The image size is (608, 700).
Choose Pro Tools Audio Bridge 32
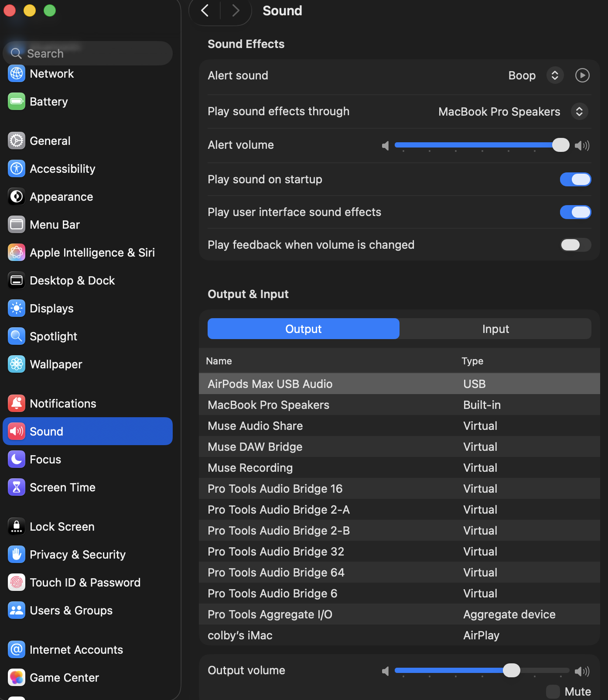click(400, 551)
